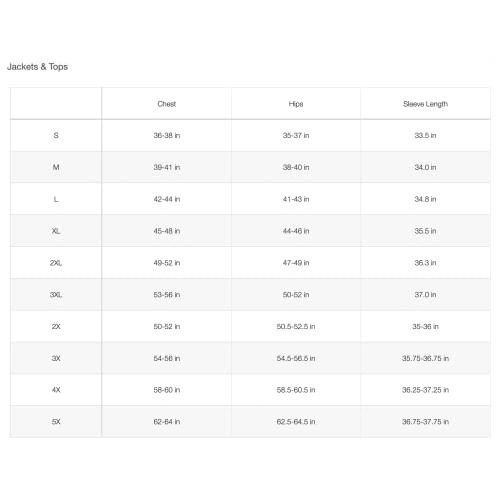This screenshot has height=496, width=496.
Task: Select the Chest column header
Action: (166, 104)
